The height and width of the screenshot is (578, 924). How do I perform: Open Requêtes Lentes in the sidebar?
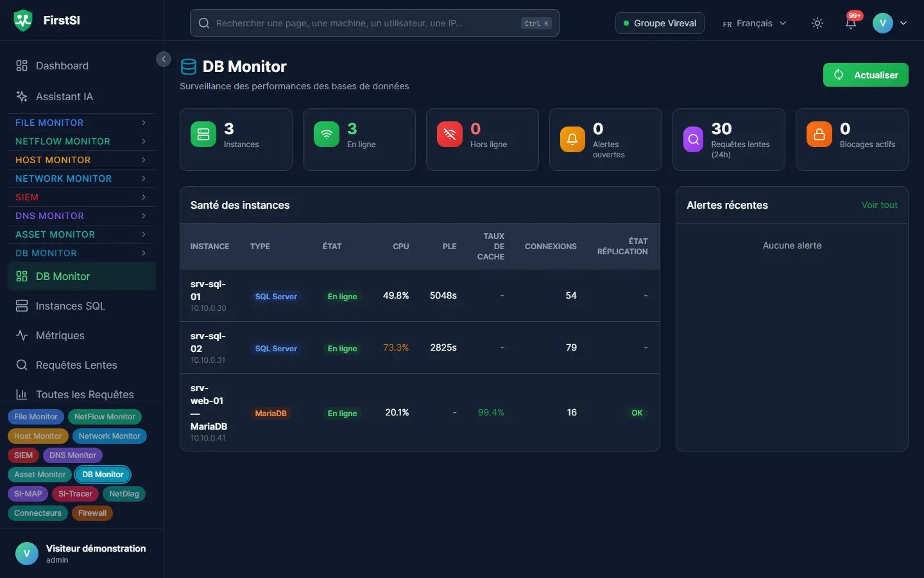click(x=81, y=365)
